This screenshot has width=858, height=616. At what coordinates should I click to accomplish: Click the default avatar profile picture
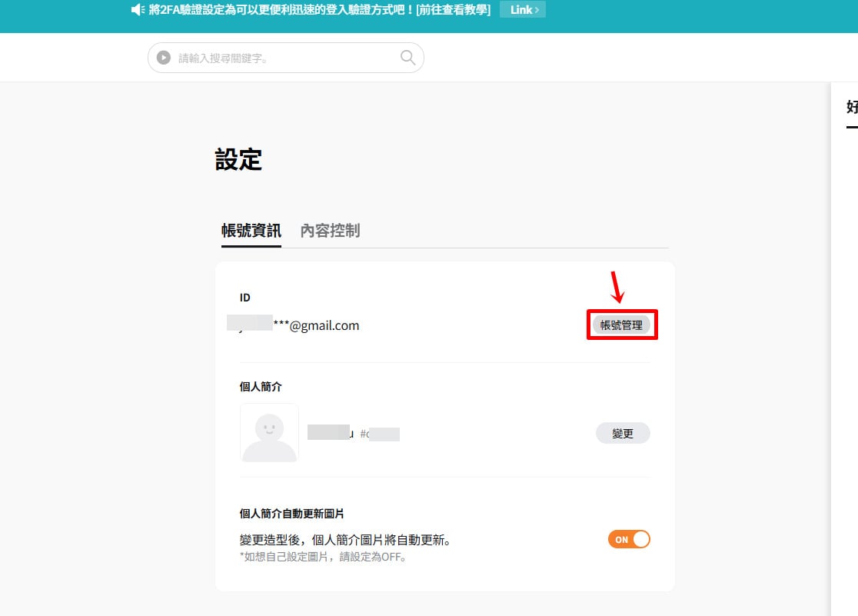click(x=269, y=432)
